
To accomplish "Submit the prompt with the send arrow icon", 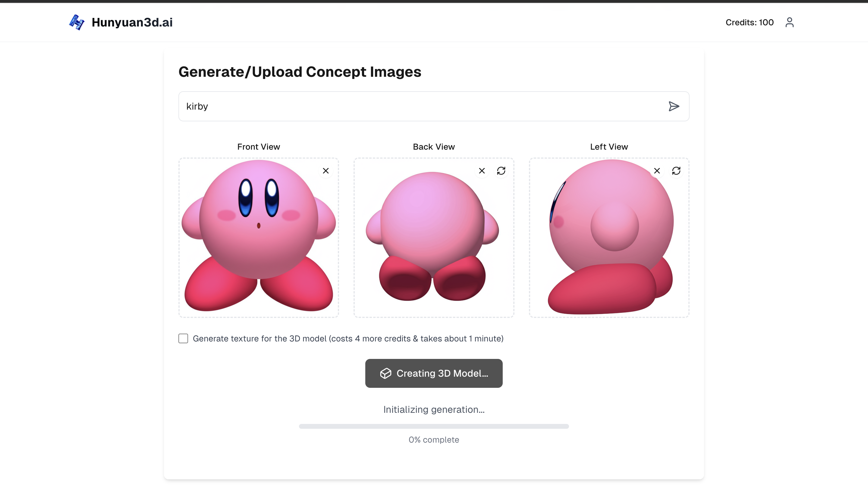I will coord(674,106).
